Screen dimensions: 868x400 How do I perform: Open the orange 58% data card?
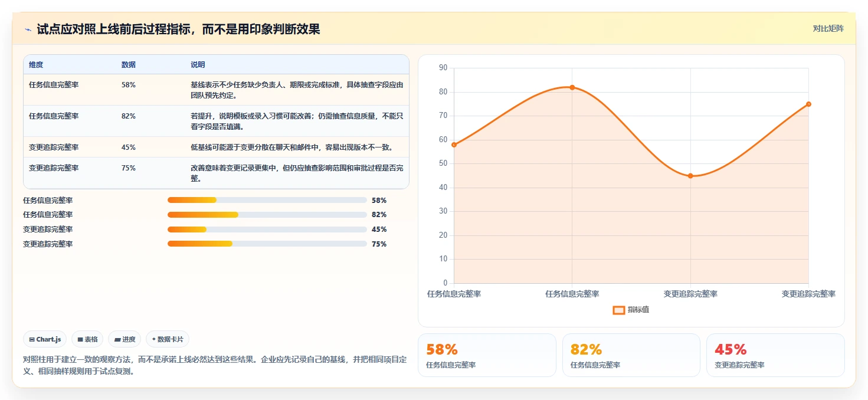[x=487, y=355]
